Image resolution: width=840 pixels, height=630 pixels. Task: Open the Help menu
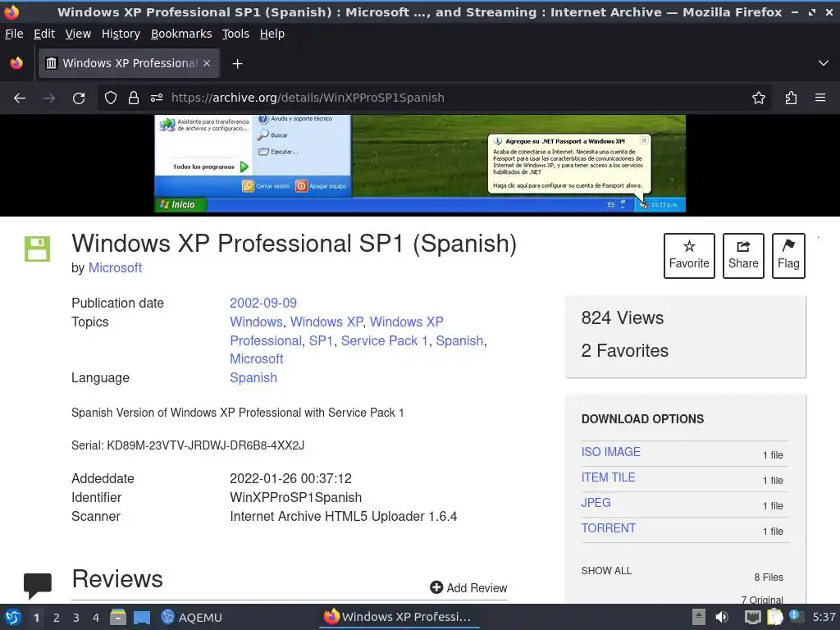point(272,34)
